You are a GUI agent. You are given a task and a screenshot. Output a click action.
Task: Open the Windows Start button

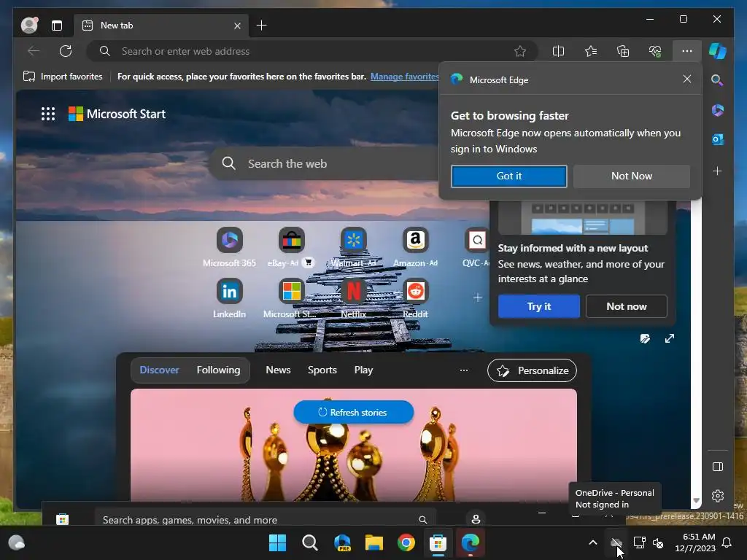coord(277,542)
